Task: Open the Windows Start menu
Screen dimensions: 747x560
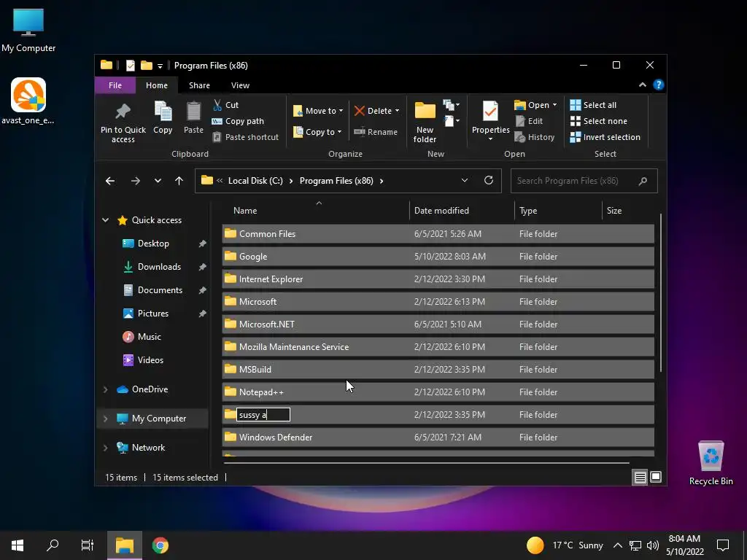Action: point(18,545)
